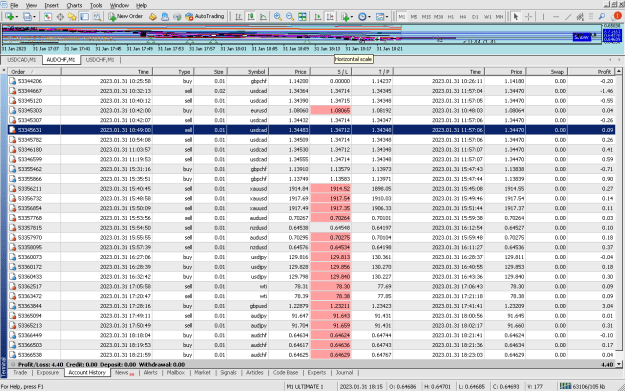Click connection status 63106/105 kb
Screen dimensions: 625x391
pyautogui.click(x=582, y=386)
